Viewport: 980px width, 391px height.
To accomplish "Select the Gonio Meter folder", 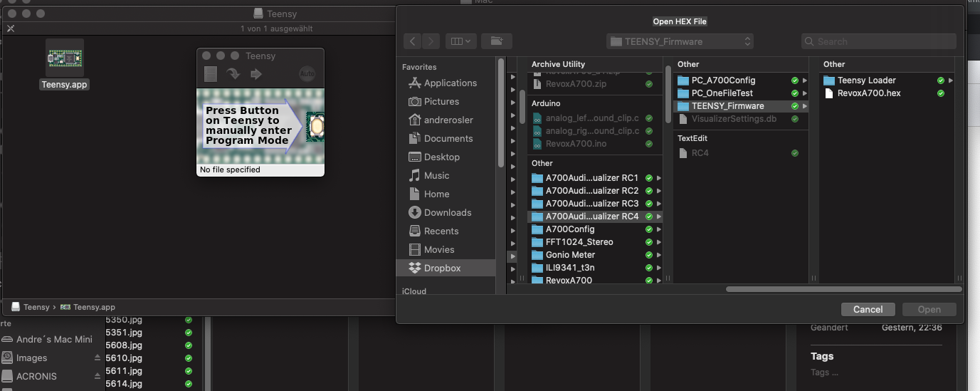I will [x=594, y=254].
